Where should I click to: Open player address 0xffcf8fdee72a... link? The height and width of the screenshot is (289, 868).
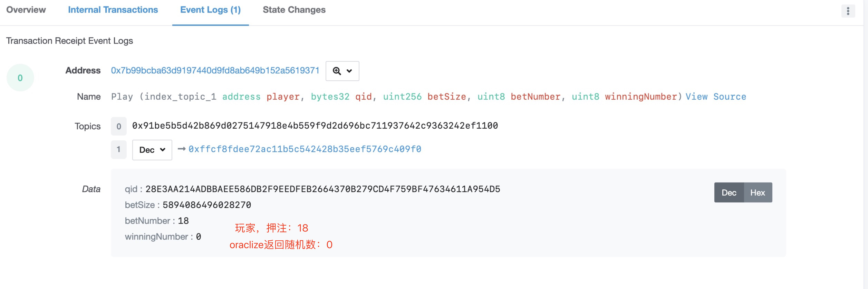point(305,149)
